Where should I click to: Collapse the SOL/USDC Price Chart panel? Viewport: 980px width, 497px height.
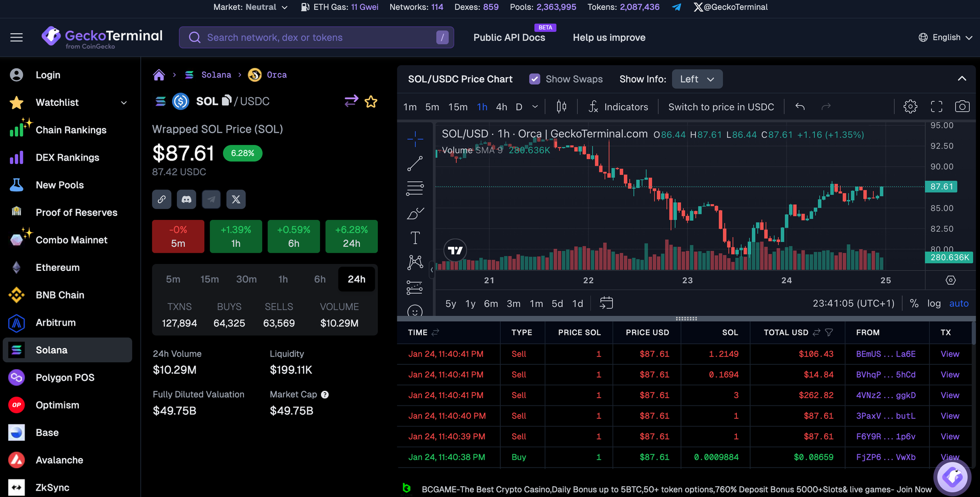click(x=962, y=79)
